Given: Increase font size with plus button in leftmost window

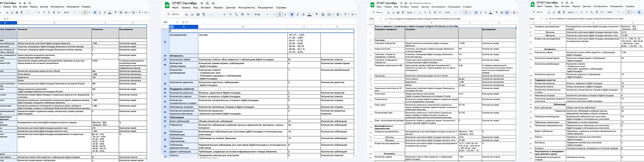Looking at the screenshot, I should 90,12.
